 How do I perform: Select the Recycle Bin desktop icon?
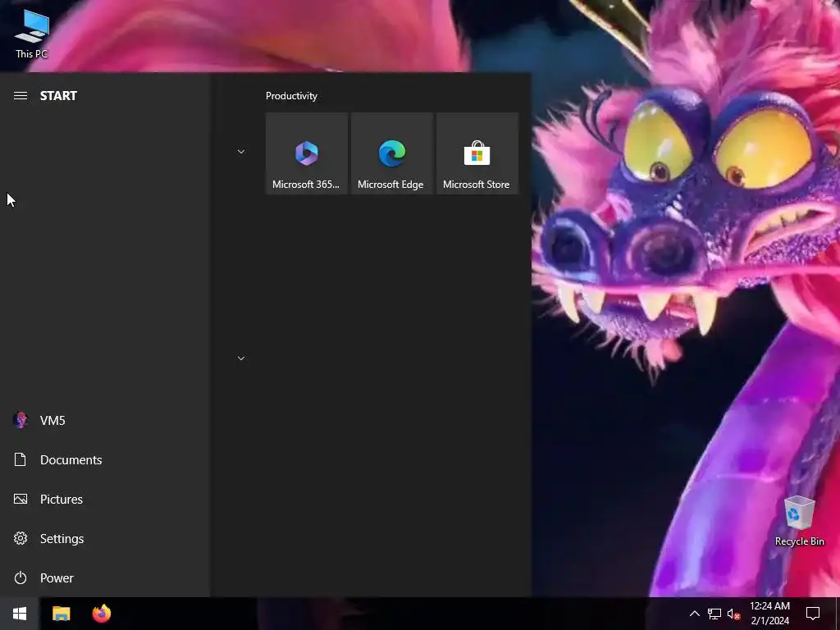[x=799, y=521]
